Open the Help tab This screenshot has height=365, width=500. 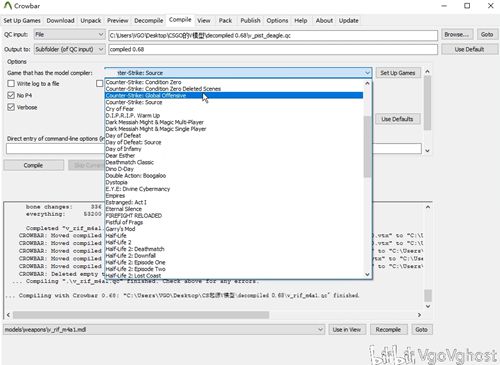click(x=301, y=21)
